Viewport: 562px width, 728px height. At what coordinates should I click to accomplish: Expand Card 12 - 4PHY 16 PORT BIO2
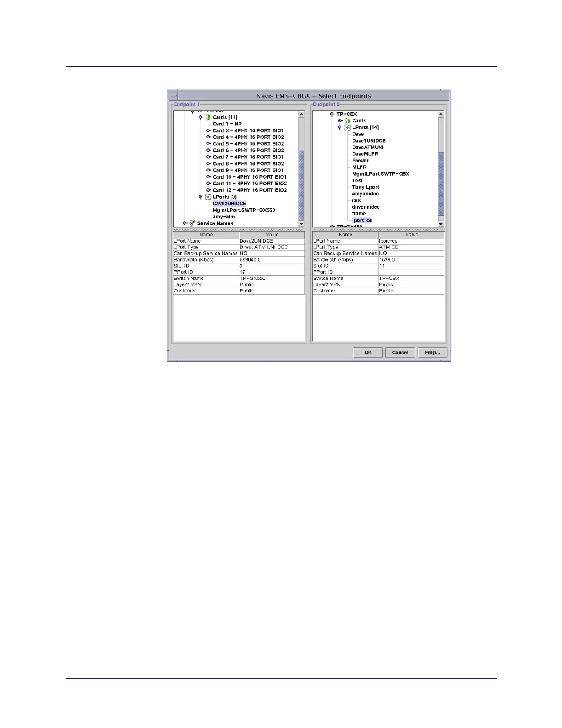pos(208,190)
